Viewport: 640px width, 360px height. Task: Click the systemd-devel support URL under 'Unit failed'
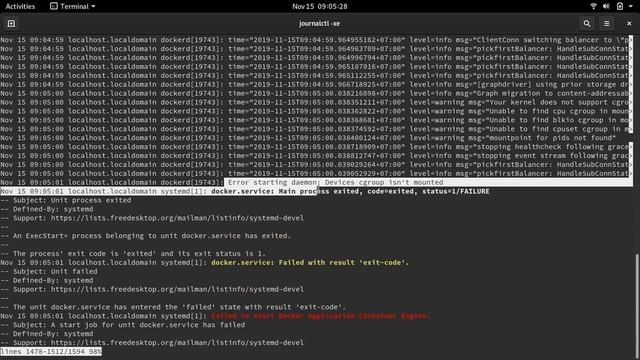point(177,289)
